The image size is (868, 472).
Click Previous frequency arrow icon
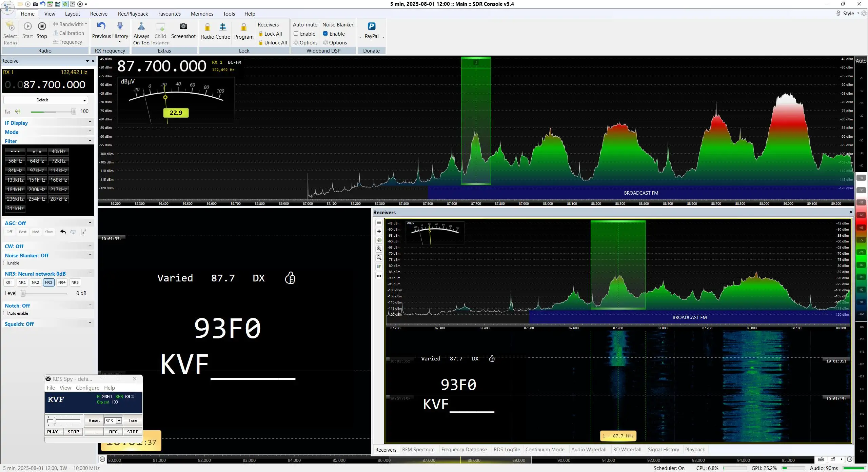(101, 26)
